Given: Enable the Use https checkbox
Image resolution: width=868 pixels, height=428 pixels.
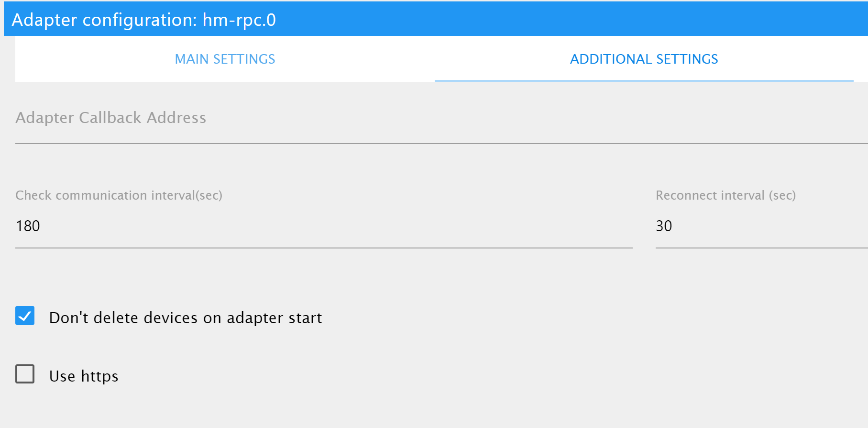Looking at the screenshot, I should click(25, 374).
